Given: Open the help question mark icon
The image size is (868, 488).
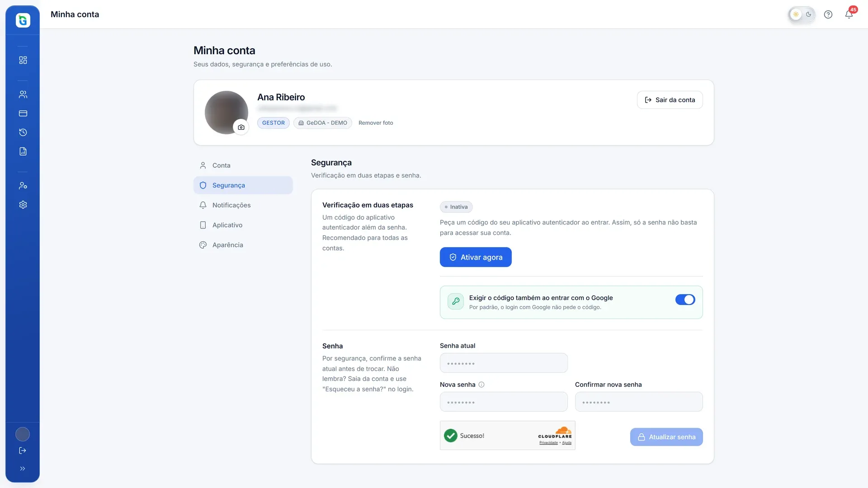Looking at the screenshot, I should [x=828, y=14].
